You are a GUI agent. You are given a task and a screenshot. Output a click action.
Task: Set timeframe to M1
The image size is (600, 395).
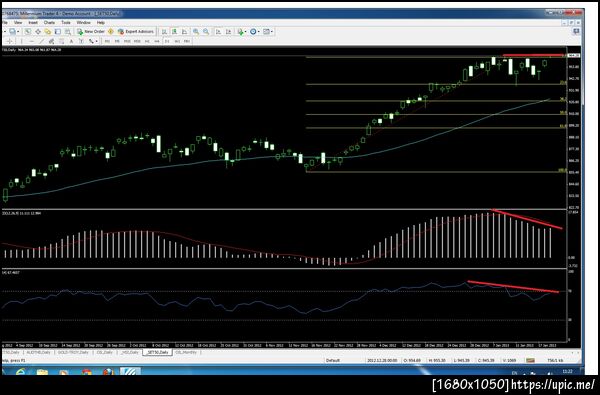tap(107, 41)
